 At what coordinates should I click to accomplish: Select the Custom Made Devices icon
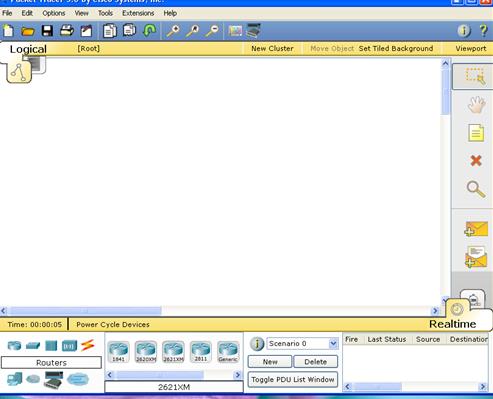tap(53, 380)
